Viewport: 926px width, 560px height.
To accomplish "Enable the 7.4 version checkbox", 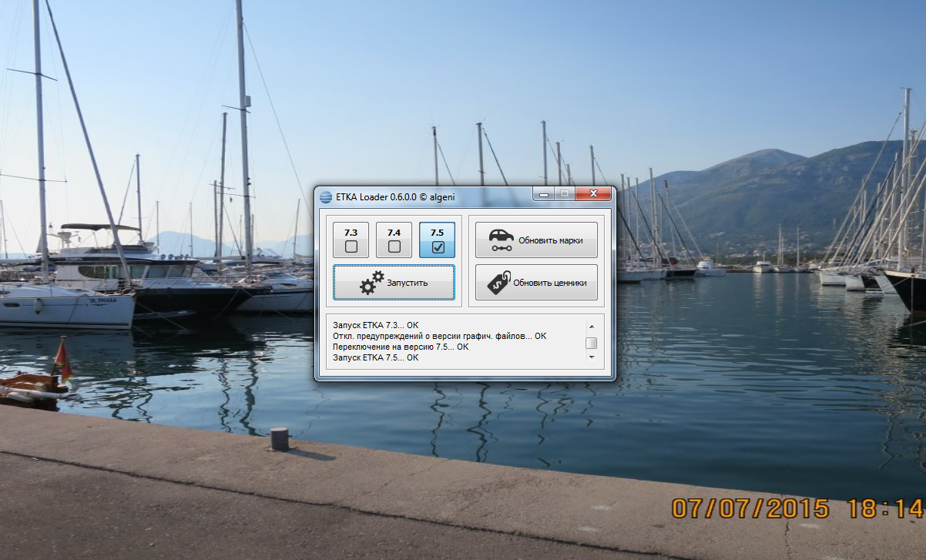I will pos(394,246).
